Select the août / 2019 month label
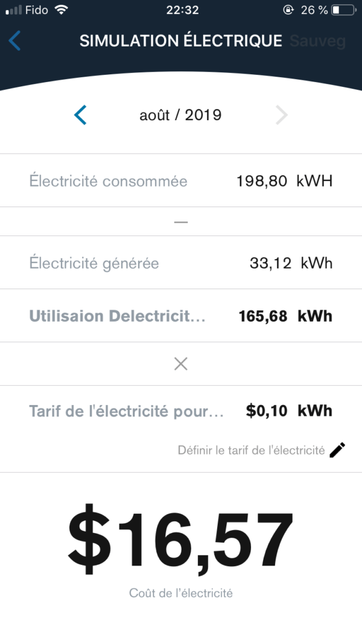Viewport: 362px width, 644px height. [x=180, y=115]
